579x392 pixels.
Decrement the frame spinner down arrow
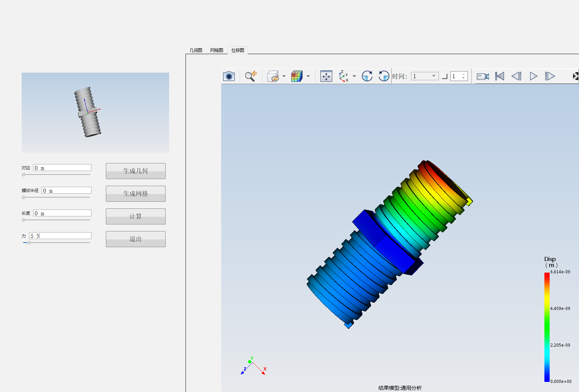(464, 78)
